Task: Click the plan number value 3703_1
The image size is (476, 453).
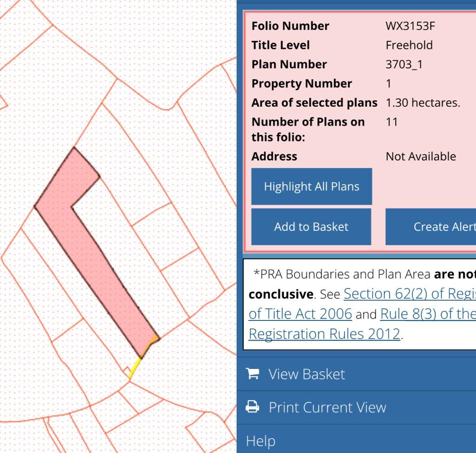Action: tap(404, 64)
